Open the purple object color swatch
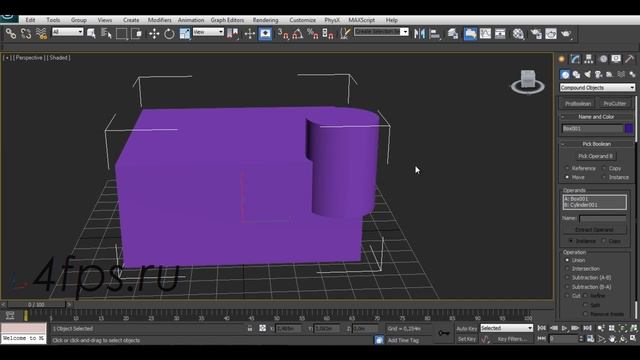Screen dimensions: 640x360 (x=629, y=129)
